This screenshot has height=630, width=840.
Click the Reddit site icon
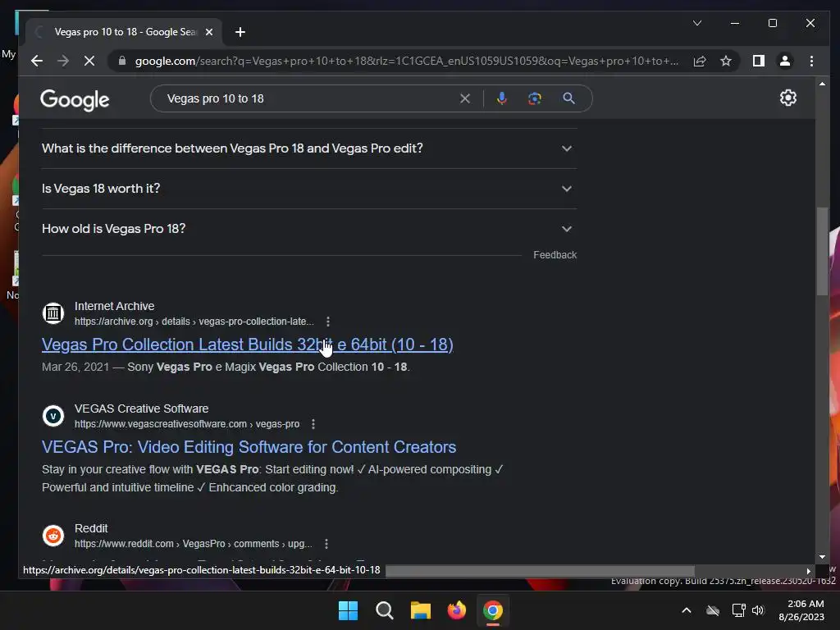click(53, 535)
